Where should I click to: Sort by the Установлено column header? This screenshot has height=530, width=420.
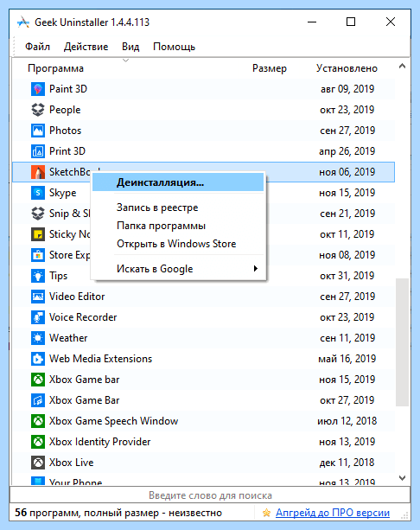click(347, 68)
